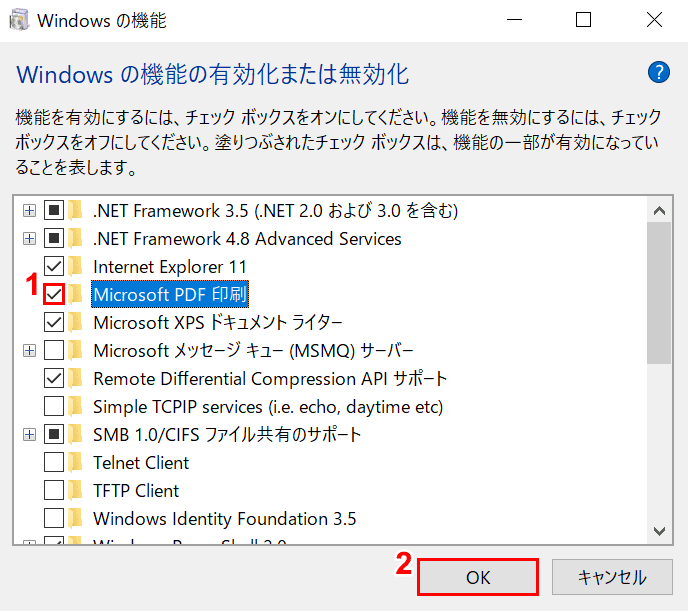
Task: Toggle the .NET Framework 3.5 checkbox
Action: [54, 211]
